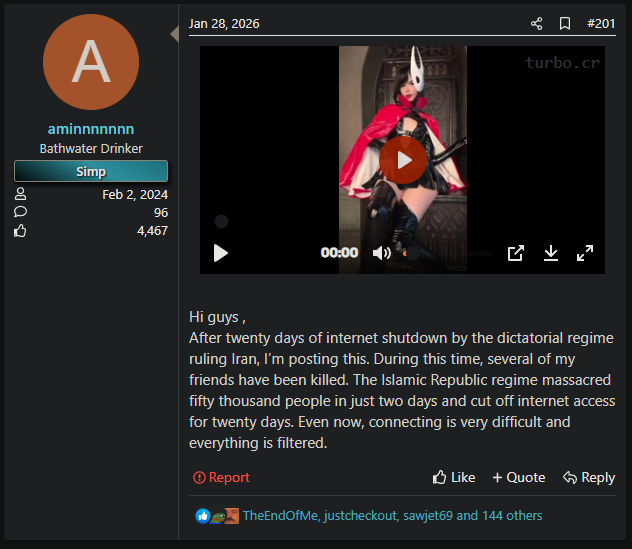
Task: Like this post
Action: pyautogui.click(x=454, y=477)
